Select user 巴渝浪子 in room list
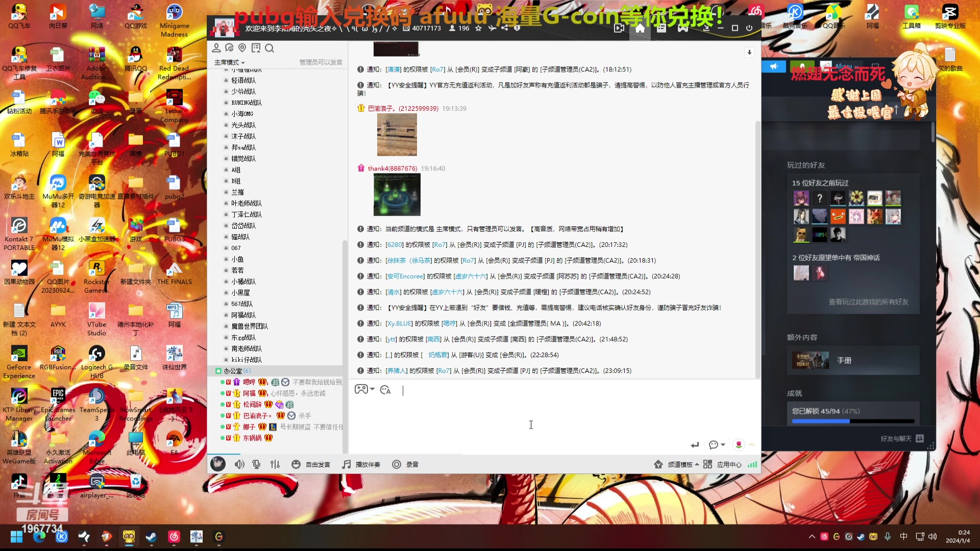980x551 pixels. (257, 416)
